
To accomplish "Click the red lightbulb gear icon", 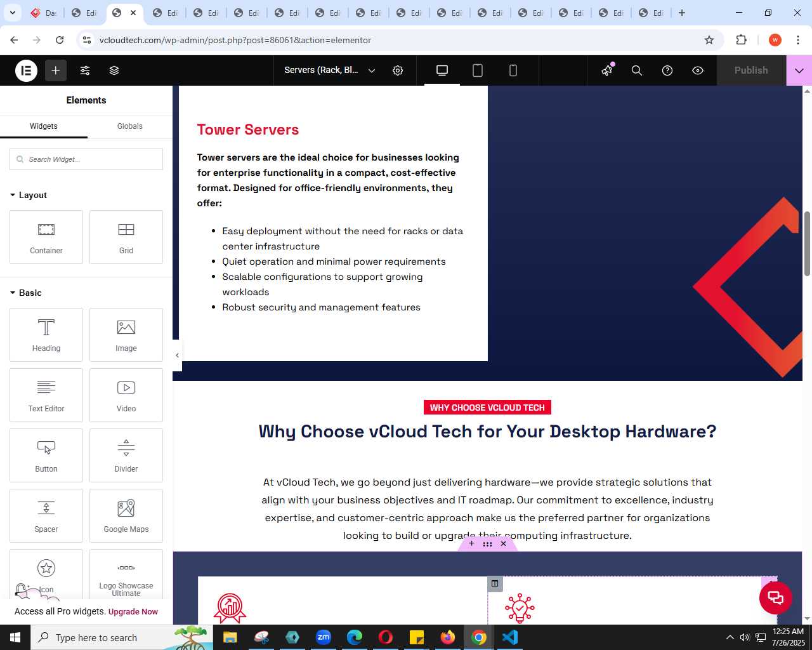I will [520, 608].
